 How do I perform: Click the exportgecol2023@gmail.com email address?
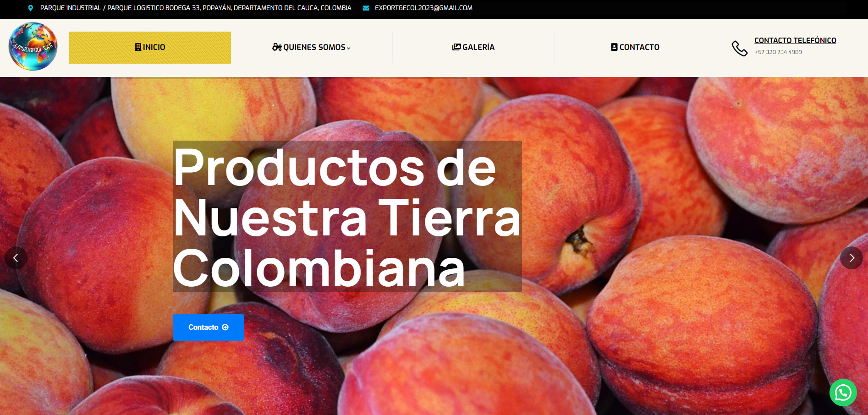coord(423,8)
